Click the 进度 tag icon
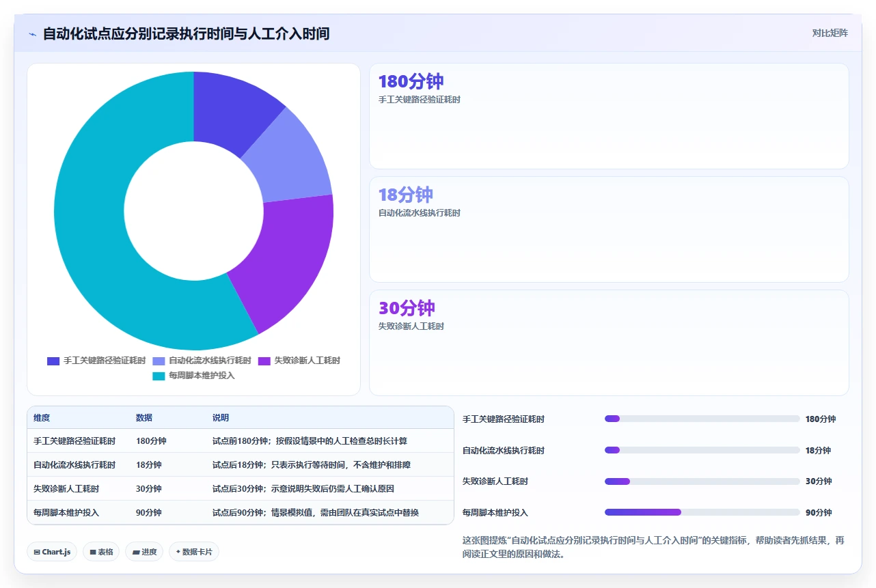 pos(135,552)
